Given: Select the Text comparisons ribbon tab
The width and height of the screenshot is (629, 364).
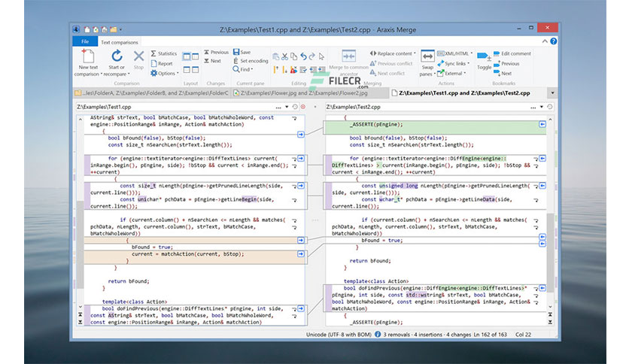Looking at the screenshot, I should pyautogui.click(x=119, y=41).
